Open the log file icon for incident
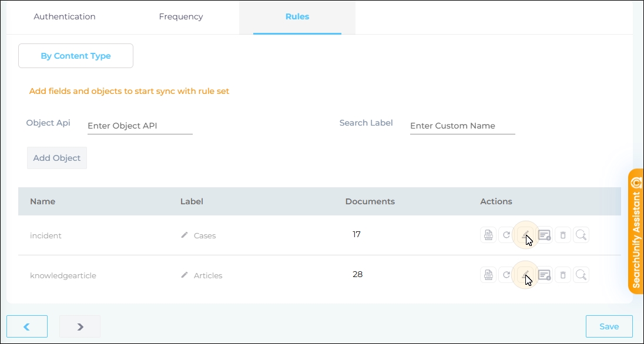 click(488, 235)
